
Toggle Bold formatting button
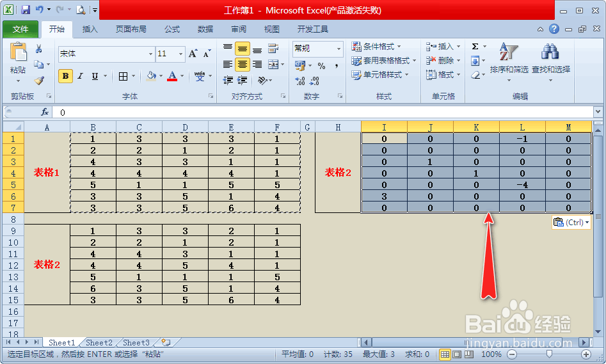pyautogui.click(x=66, y=76)
